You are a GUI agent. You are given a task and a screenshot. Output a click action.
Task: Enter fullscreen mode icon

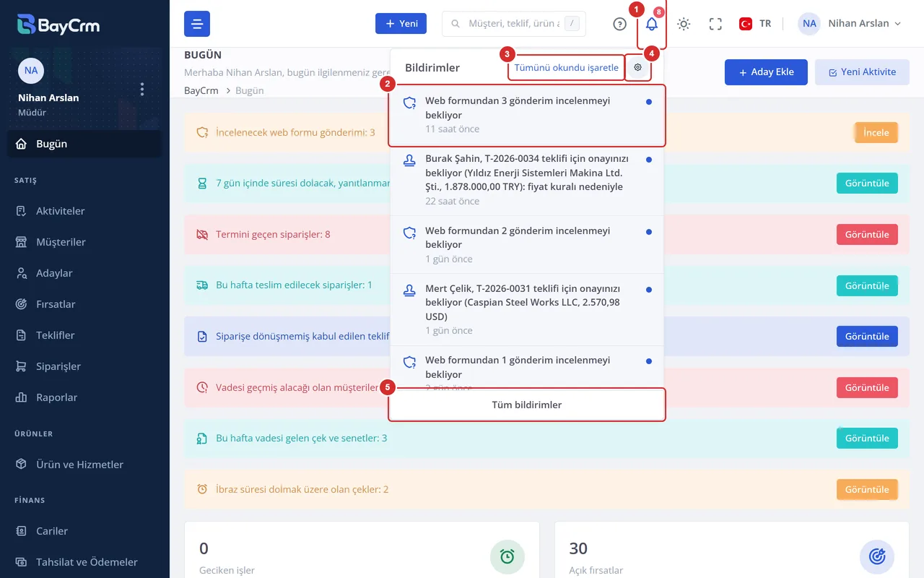(715, 24)
